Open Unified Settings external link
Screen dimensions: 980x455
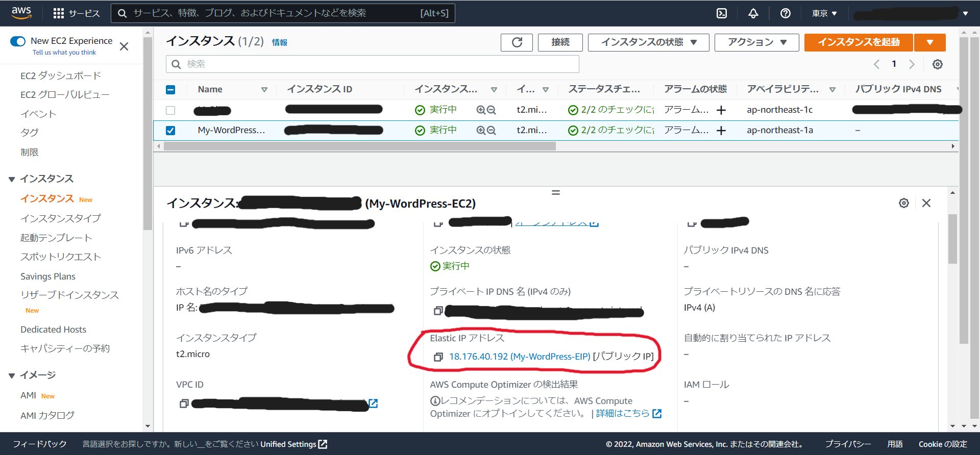tap(293, 444)
